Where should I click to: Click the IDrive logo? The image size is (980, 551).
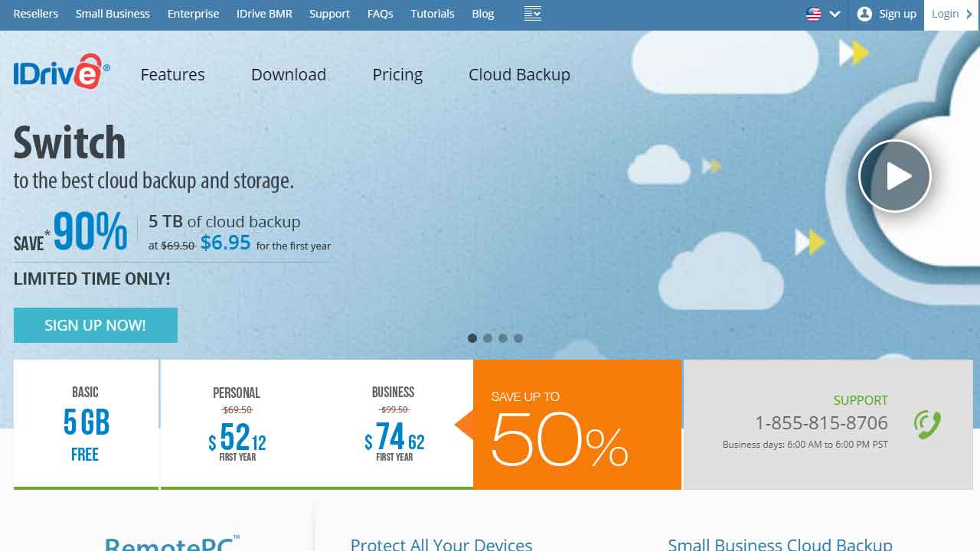(61, 72)
